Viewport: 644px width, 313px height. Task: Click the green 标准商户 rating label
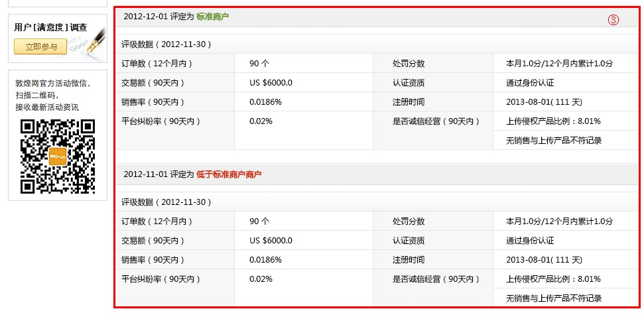pos(212,17)
